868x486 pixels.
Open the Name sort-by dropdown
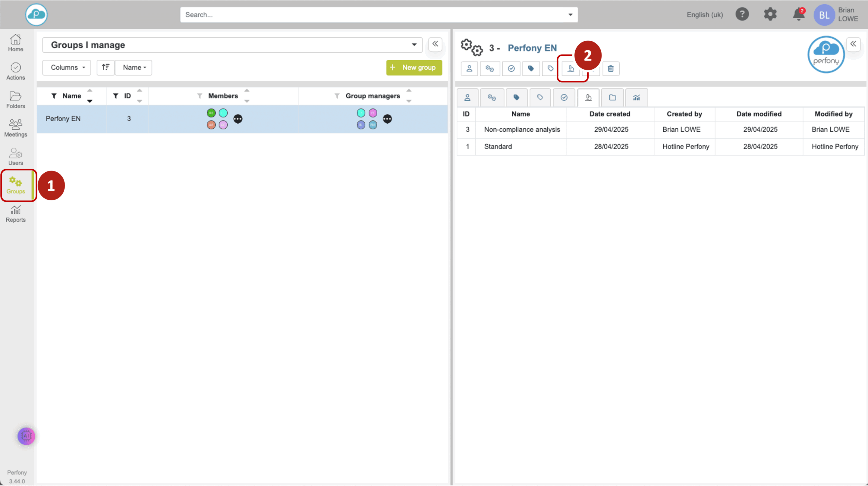pyautogui.click(x=134, y=67)
